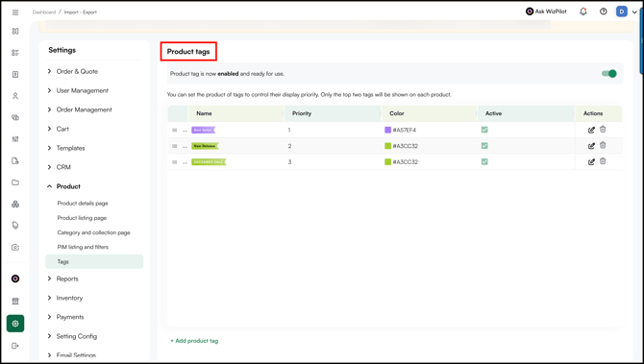Open the hamburger menu at top left

(15, 12)
